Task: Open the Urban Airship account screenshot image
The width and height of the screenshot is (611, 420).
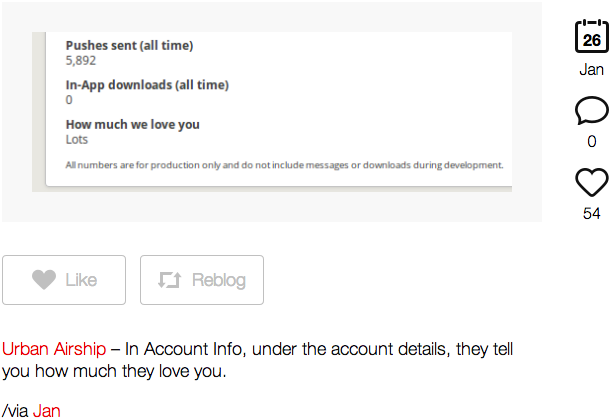Action: [x=272, y=112]
